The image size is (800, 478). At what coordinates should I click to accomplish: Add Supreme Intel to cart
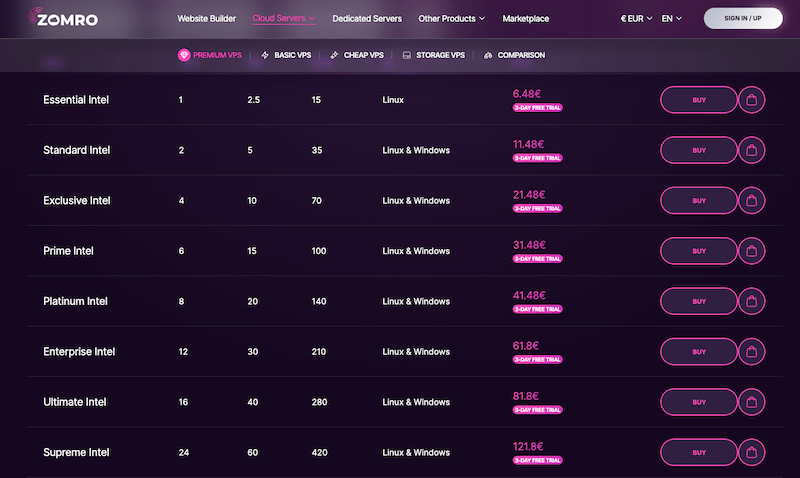tap(752, 452)
